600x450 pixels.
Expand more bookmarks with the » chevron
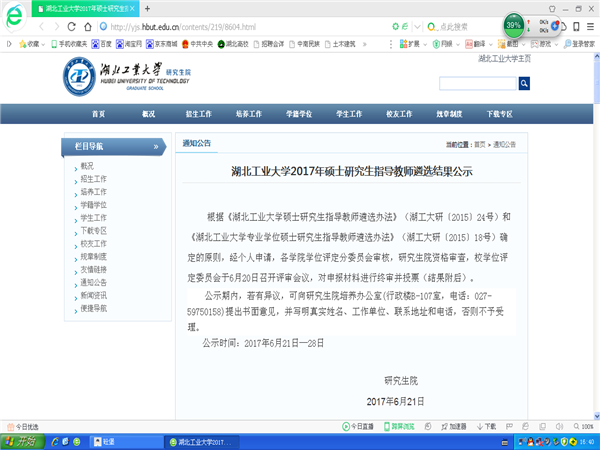click(365, 44)
